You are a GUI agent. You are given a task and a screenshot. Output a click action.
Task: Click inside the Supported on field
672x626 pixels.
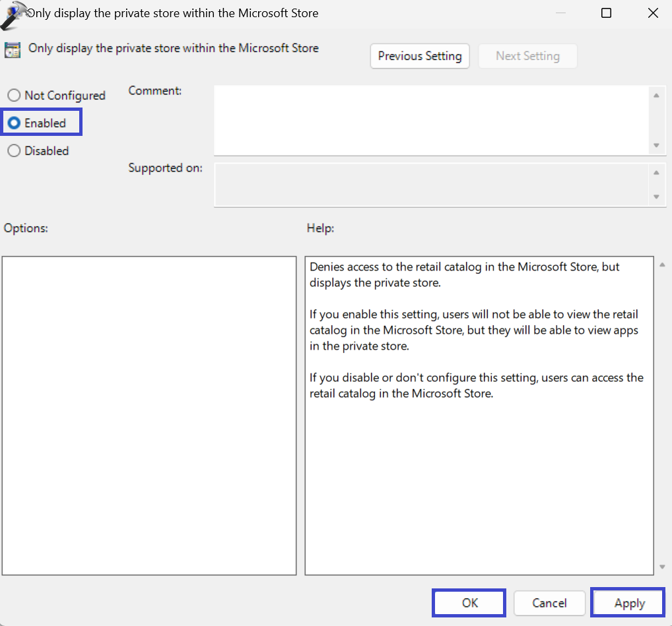click(432, 185)
